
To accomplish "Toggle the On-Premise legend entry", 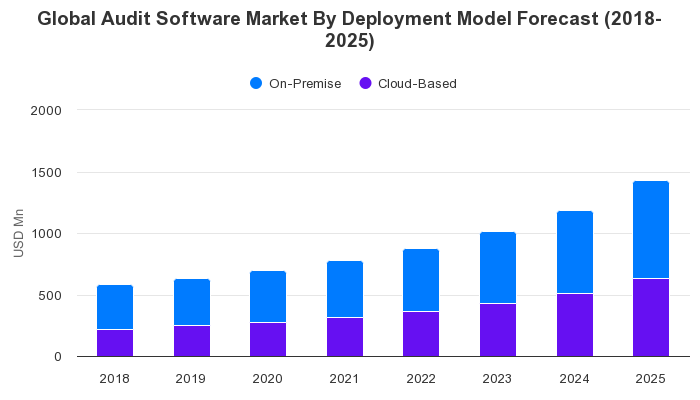I will (296, 83).
